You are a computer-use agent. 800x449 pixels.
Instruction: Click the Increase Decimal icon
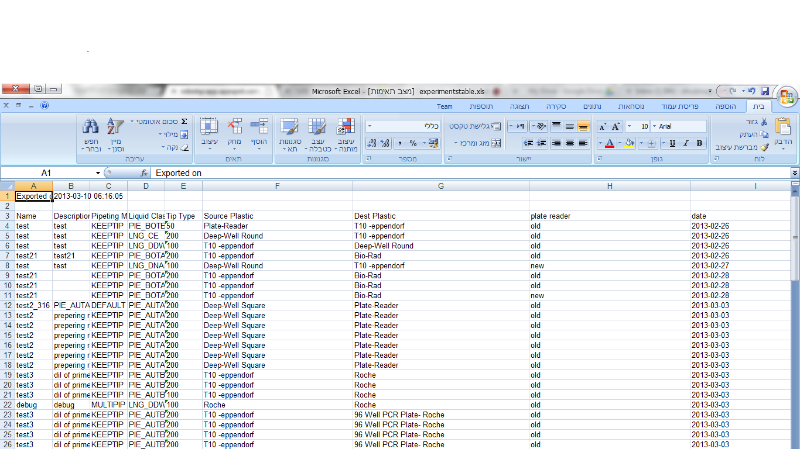(385, 143)
